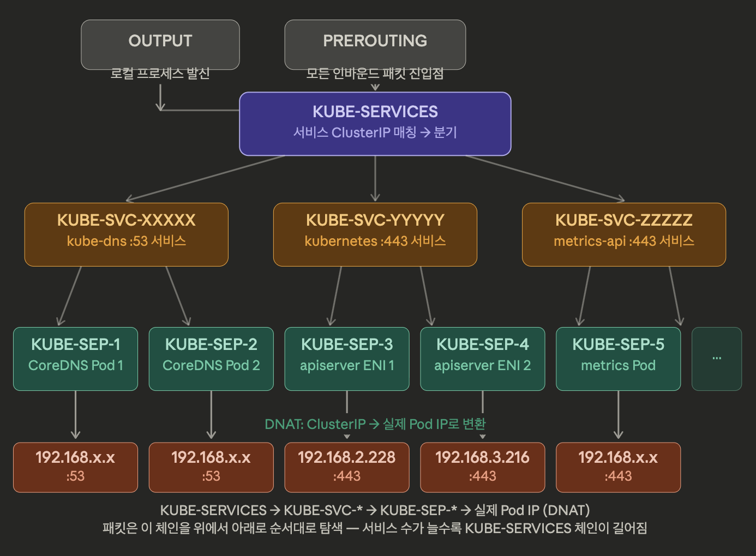This screenshot has height=556, width=756.
Task: Click the KUBE-SVC-YYYYY kubernetes box
Action: pyautogui.click(x=375, y=234)
